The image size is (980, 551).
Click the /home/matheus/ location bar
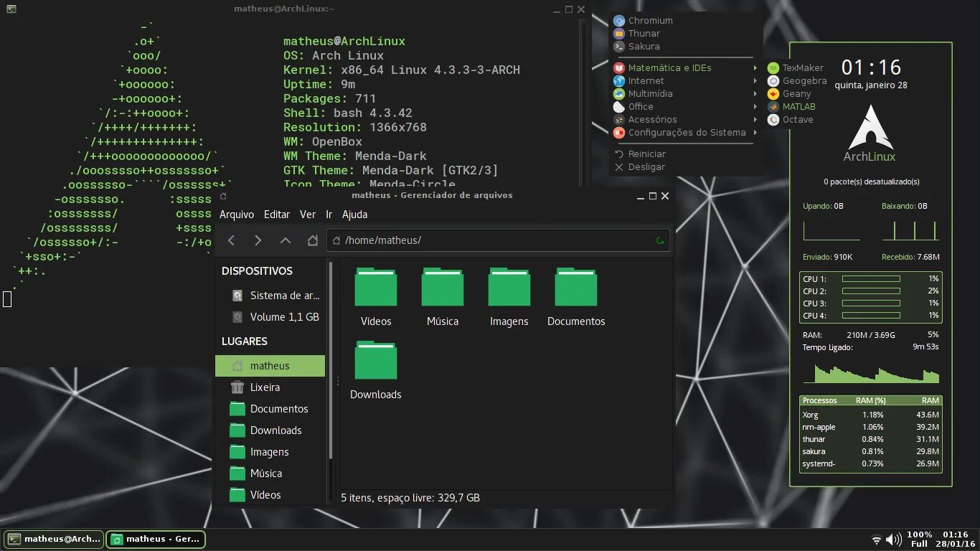tap(499, 240)
